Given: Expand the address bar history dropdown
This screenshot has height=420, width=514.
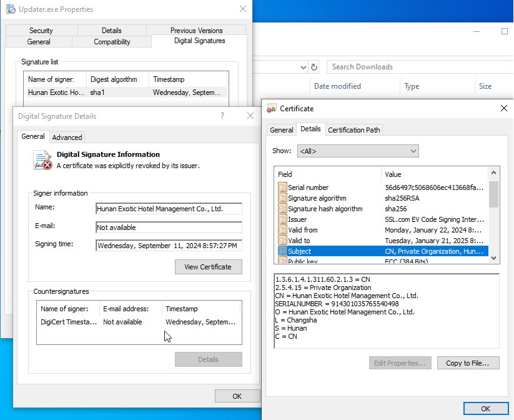Looking at the screenshot, I should pos(303,67).
